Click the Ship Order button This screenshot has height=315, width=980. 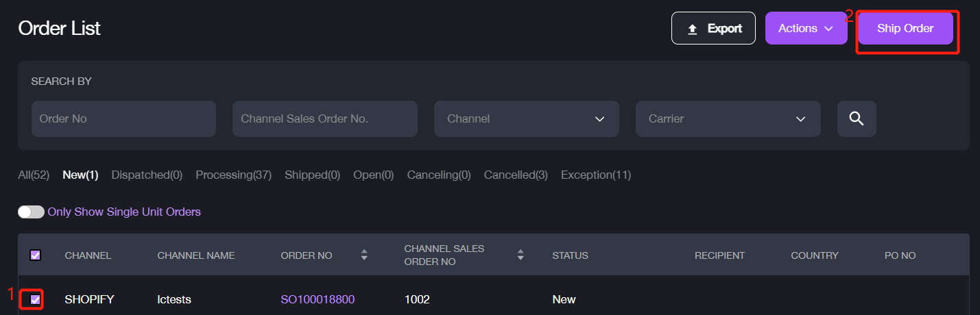pos(905,28)
